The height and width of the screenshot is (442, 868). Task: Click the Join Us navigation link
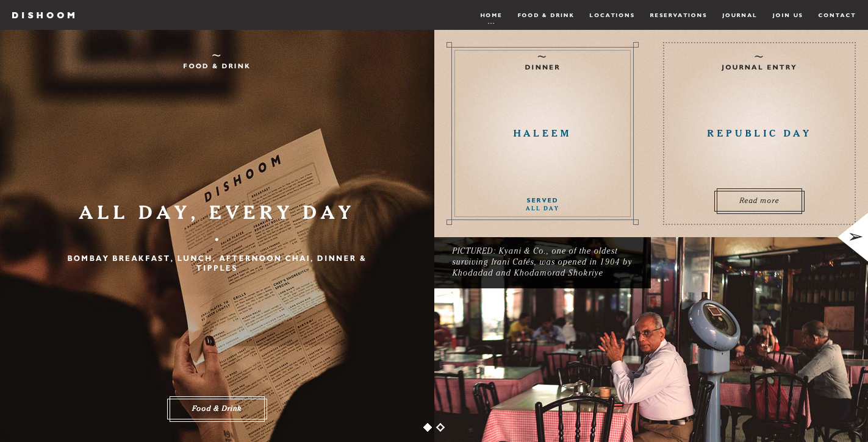(x=787, y=15)
